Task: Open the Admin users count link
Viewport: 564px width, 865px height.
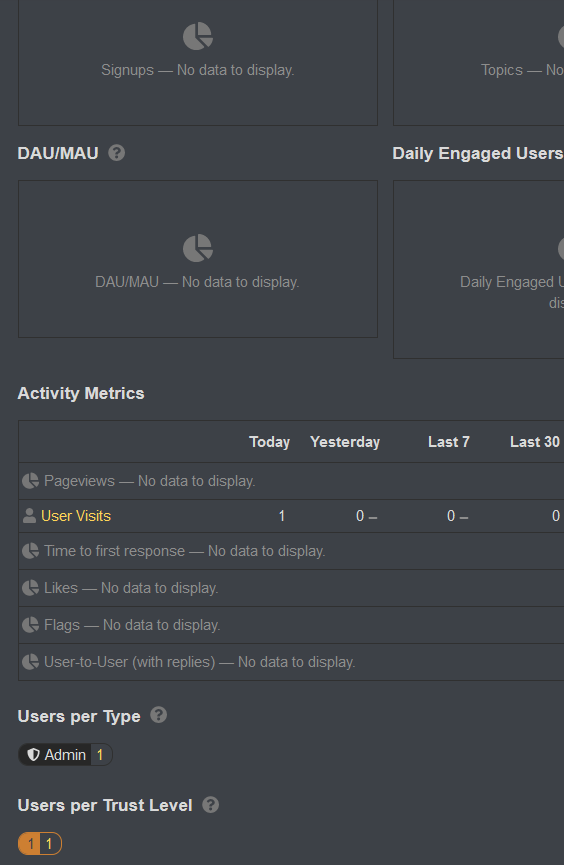Action: click(65, 755)
